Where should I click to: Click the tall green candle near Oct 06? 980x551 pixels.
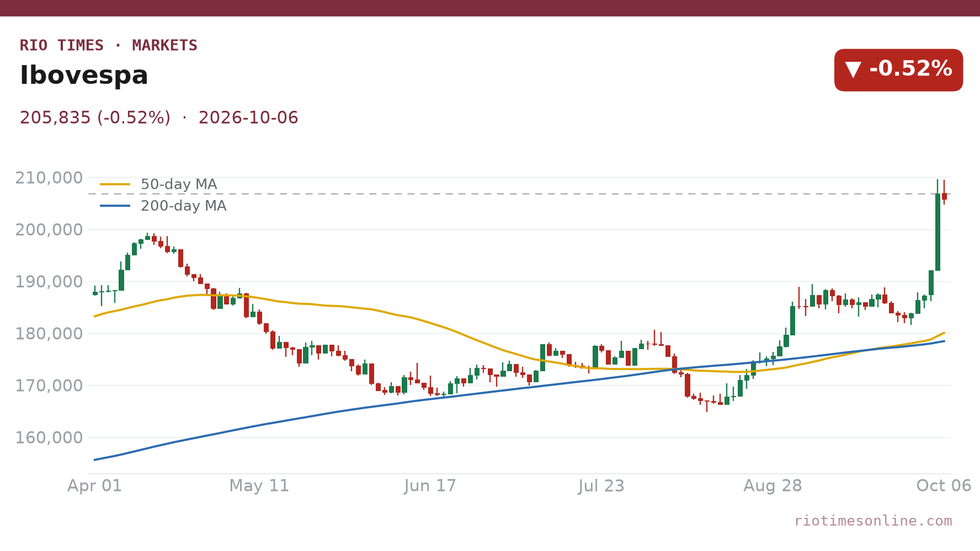tap(938, 232)
